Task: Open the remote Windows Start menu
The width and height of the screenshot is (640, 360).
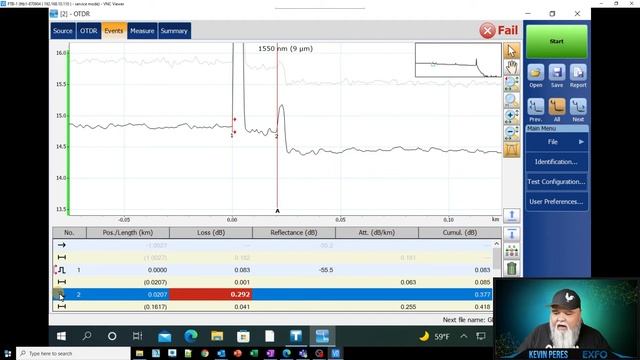Action: [x=61, y=336]
